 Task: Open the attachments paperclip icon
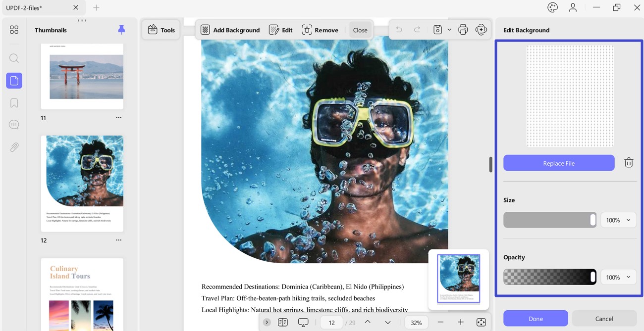coord(14,147)
